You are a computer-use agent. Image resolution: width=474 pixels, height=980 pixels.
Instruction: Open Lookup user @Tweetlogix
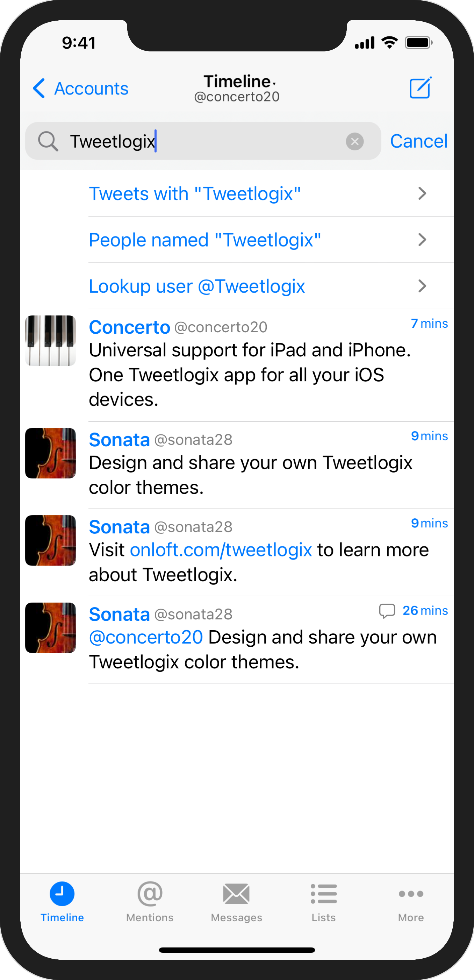click(197, 286)
